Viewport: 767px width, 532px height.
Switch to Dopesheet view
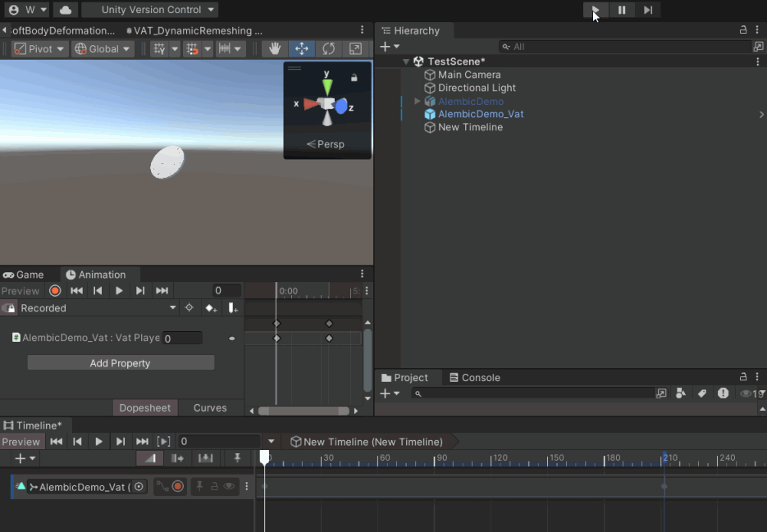point(145,407)
